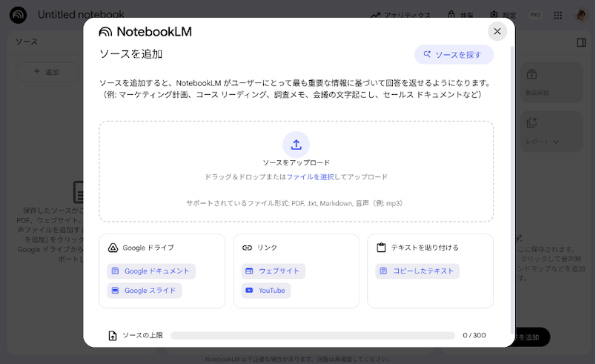This screenshot has width=596, height=364.
Task: Click the 動画解説 card icon
Action: click(532, 74)
